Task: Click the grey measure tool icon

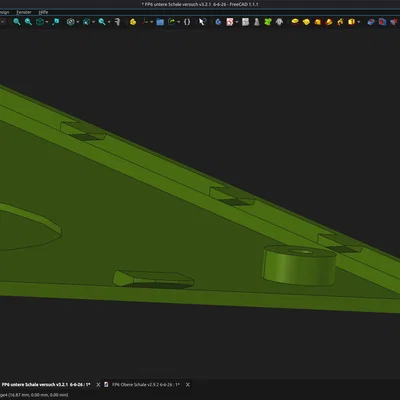Action: [117, 22]
